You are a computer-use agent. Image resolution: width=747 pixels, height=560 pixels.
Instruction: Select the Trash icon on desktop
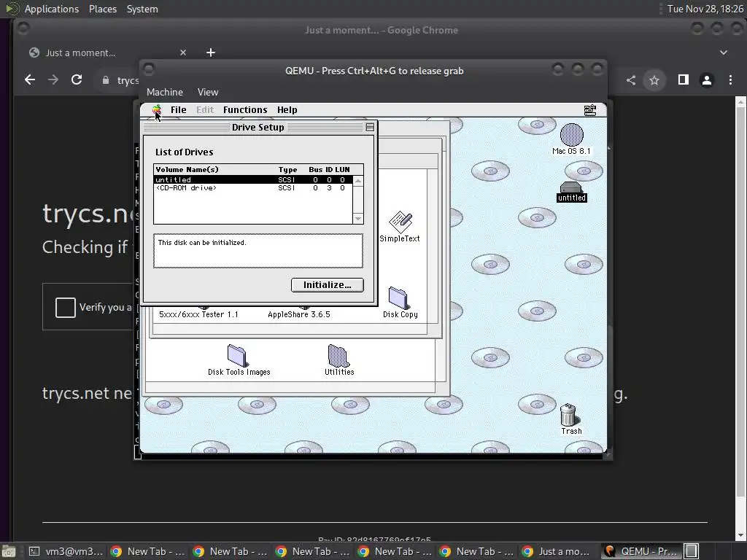pos(568,414)
